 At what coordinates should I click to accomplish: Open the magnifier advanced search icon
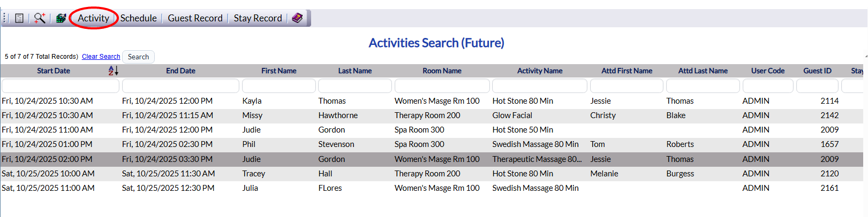coord(40,18)
